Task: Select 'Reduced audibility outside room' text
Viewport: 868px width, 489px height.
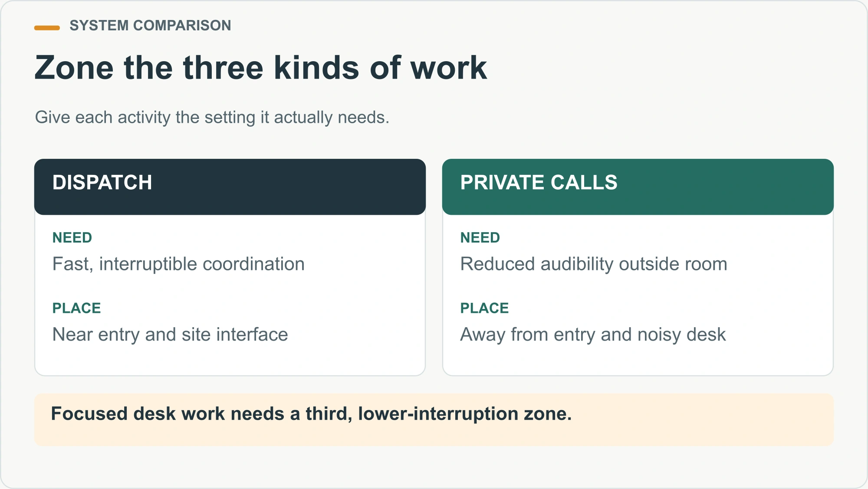Action: click(594, 264)
